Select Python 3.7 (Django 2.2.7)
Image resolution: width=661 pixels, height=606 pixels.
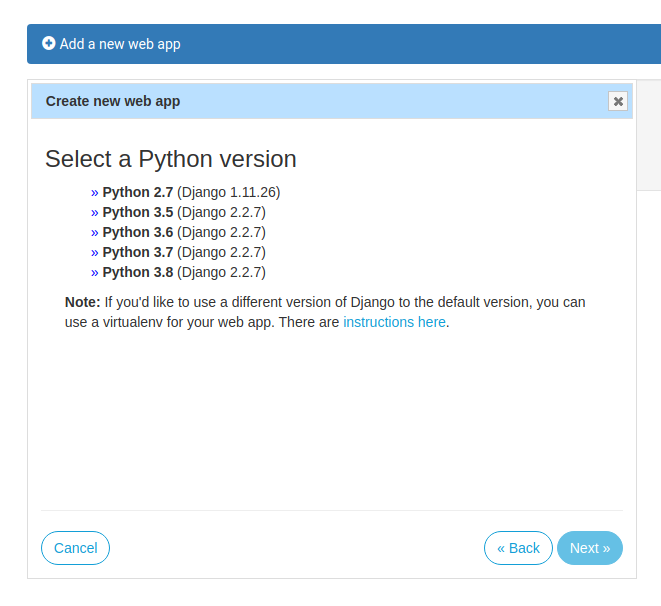178,252
